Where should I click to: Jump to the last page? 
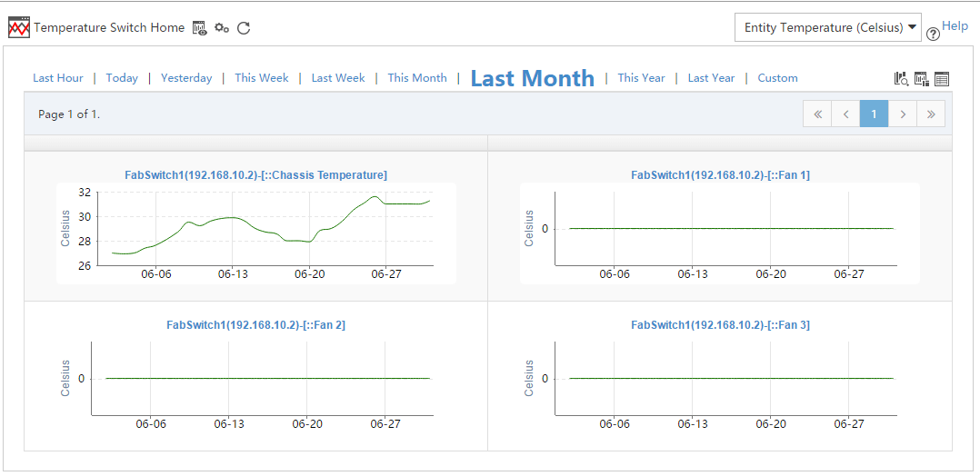tap(931, 114)
